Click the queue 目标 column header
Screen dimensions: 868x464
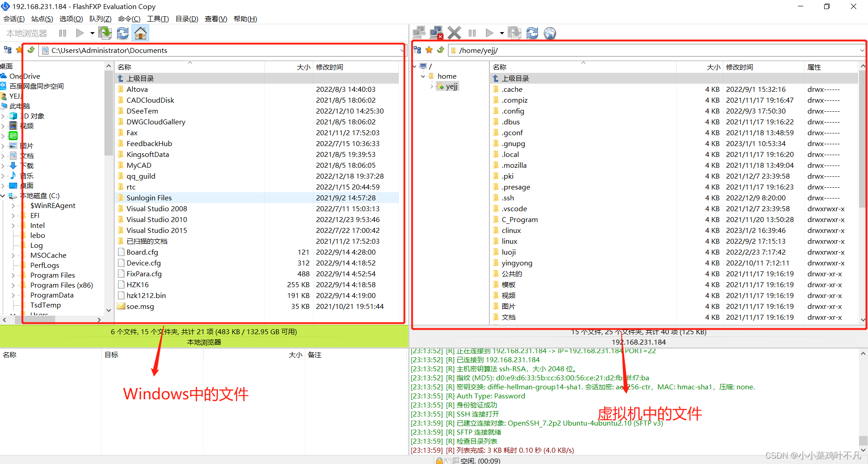point(152,355)
